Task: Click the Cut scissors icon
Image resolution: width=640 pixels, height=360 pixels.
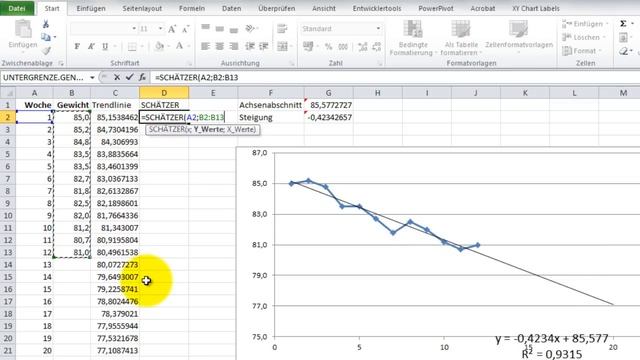Action: coord(46,24)
